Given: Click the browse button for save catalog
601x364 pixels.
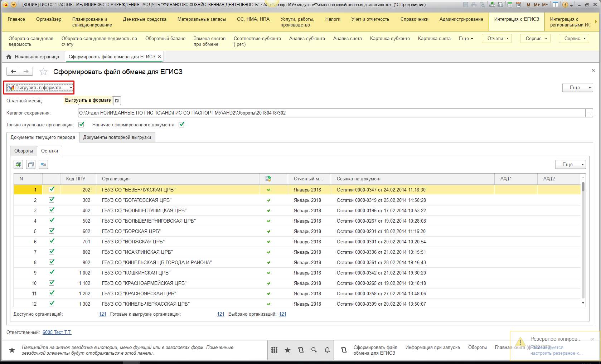Looking at the screenshot, I should 589,113.
